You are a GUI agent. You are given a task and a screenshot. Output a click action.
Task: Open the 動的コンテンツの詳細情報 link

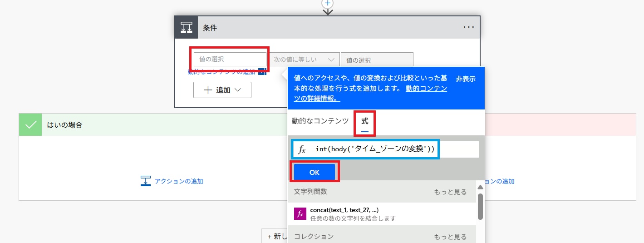tap(426, 89)
